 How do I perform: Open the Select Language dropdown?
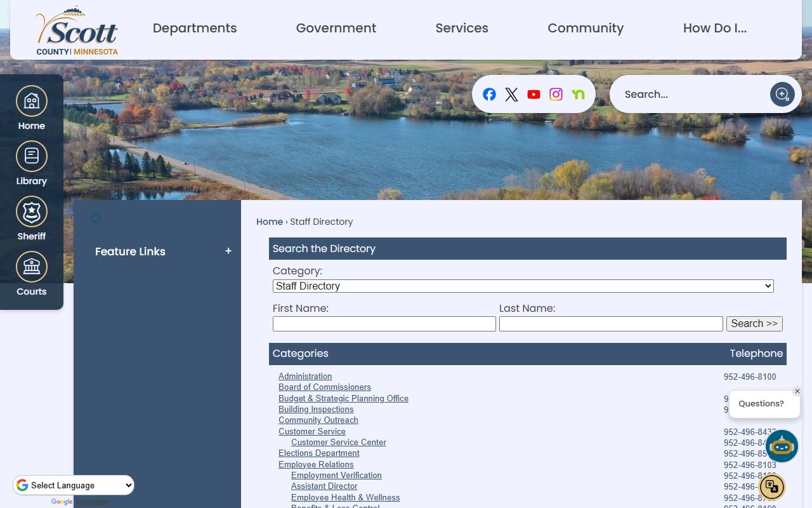74,485
